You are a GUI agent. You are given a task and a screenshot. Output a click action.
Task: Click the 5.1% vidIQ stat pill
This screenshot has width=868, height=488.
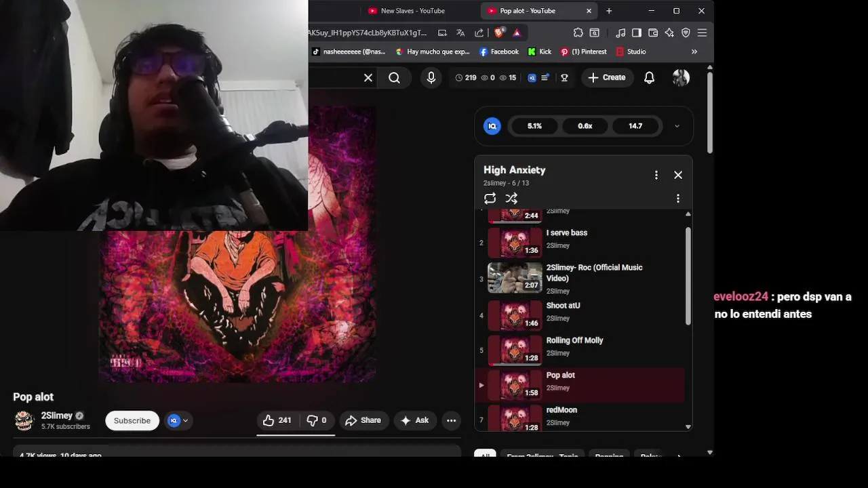point(534,126)
